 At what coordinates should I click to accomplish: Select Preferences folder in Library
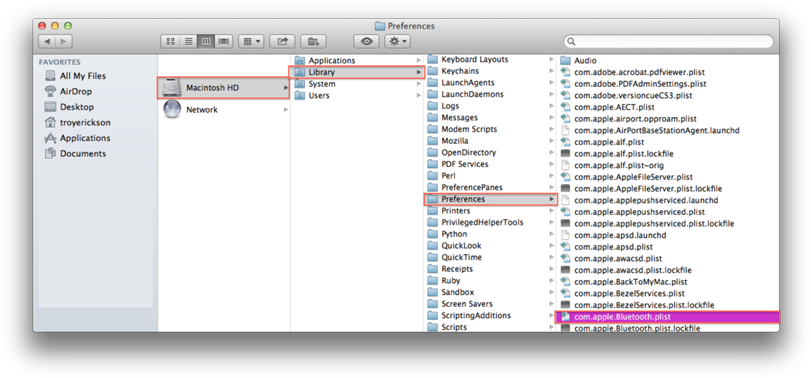click(490, 199)
